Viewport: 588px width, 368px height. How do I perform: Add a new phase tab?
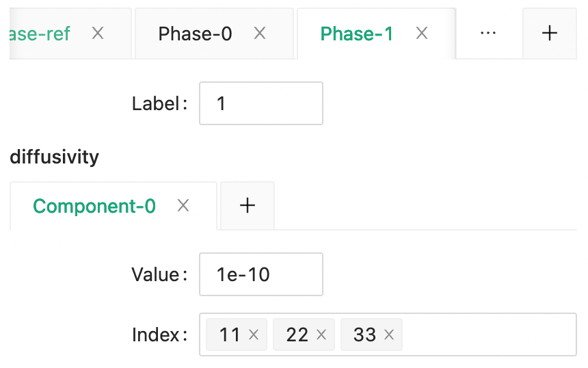[549, 34]
